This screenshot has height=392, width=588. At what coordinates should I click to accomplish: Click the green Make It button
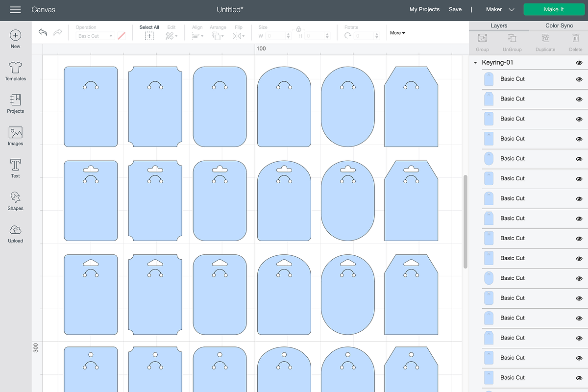coord(554,9)
